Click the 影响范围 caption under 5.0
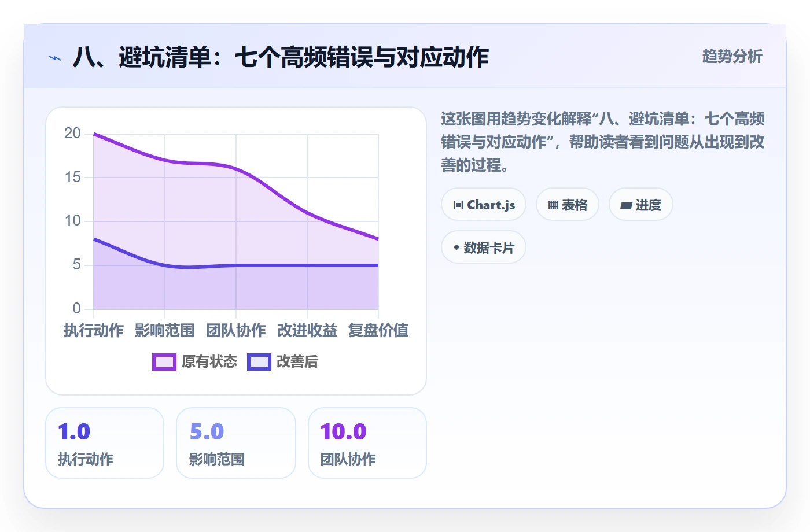810x532 pixels. [217, 459]
